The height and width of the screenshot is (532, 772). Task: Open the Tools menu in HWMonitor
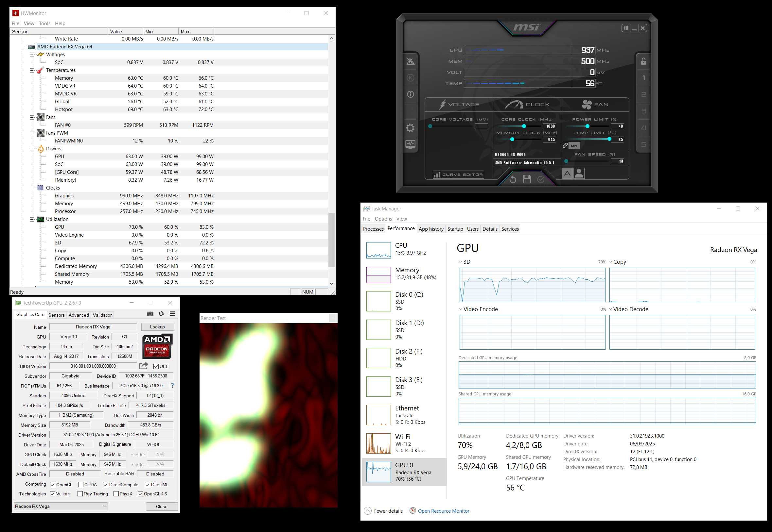coord(44,23)
